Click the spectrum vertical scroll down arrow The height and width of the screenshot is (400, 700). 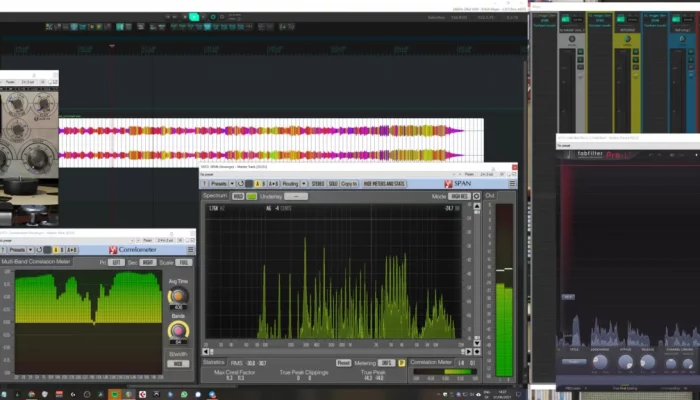477,343
